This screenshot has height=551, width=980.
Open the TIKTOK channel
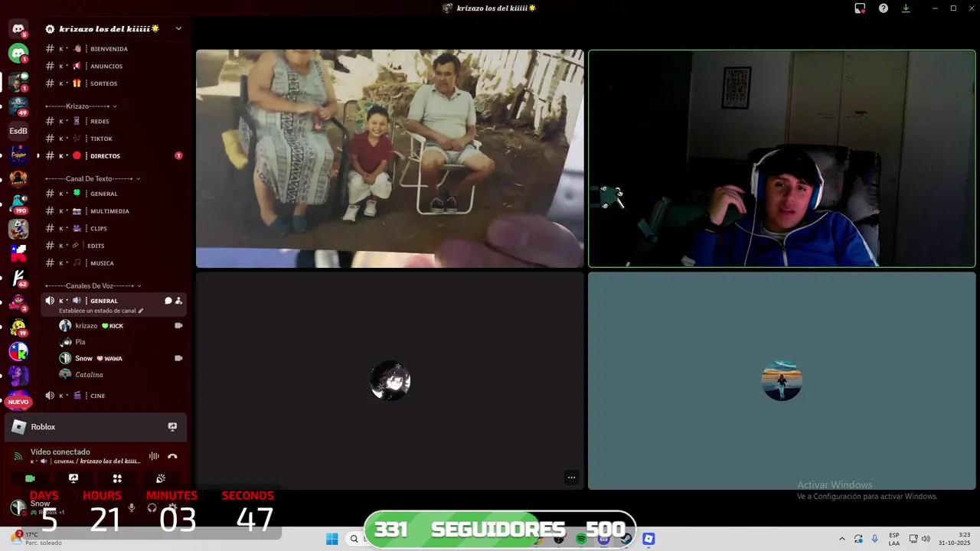[x=113, y=139]
